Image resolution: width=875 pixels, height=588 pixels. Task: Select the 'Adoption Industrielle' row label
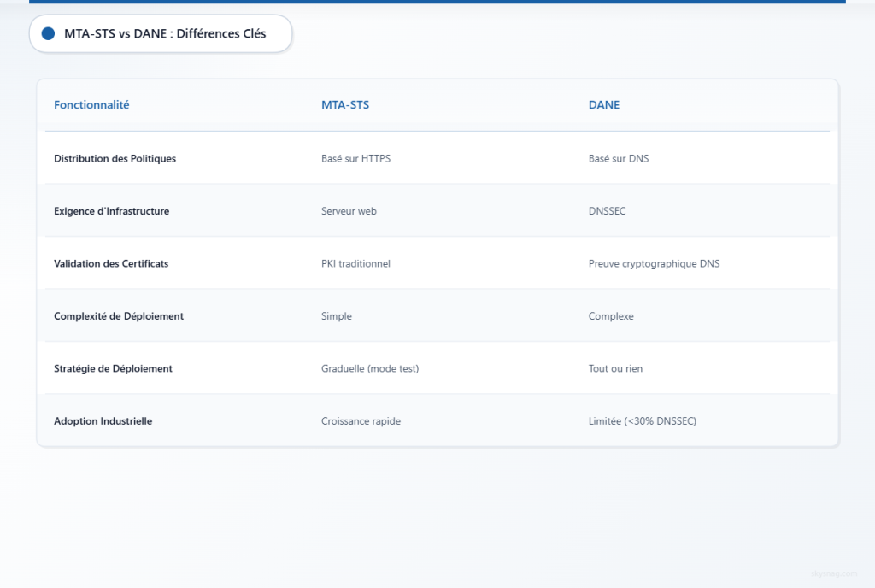(103, 421)
